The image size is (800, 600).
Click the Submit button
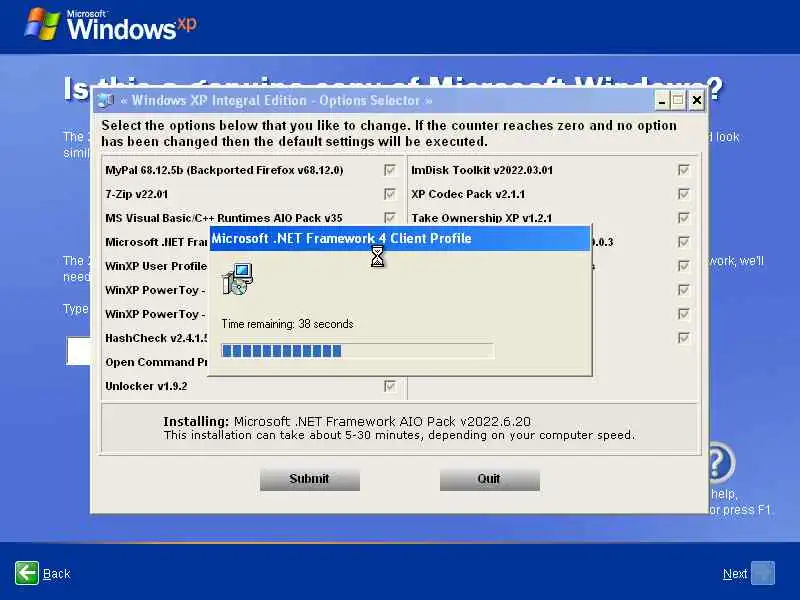(x=310, y=479)
